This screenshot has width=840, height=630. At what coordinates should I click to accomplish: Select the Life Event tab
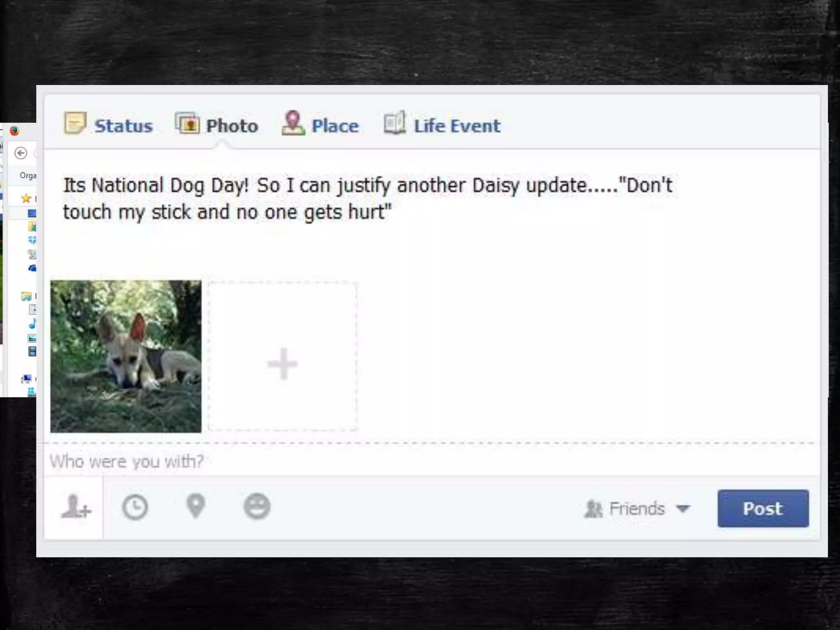[442, 123]
